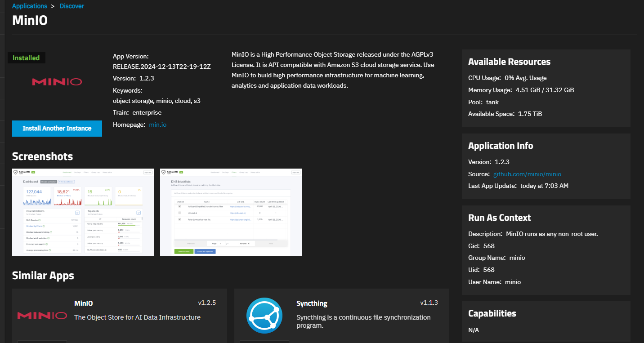Click the Capabilities heading
The image size is (644, 343).
(492, 313)
